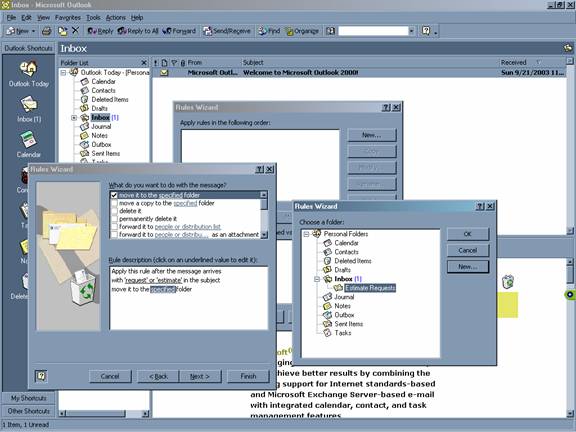Screen dimensions: 576x432
Task: Click OK in Choose a folder dialog
Action: [x=468, y=234]
